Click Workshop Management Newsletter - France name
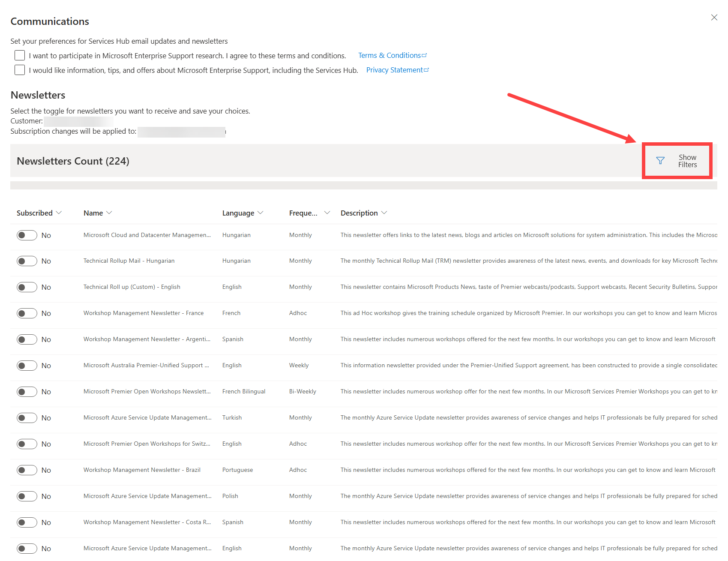This screenshot has width=728, height=561. pyautogui.click(x=144, y=313)
